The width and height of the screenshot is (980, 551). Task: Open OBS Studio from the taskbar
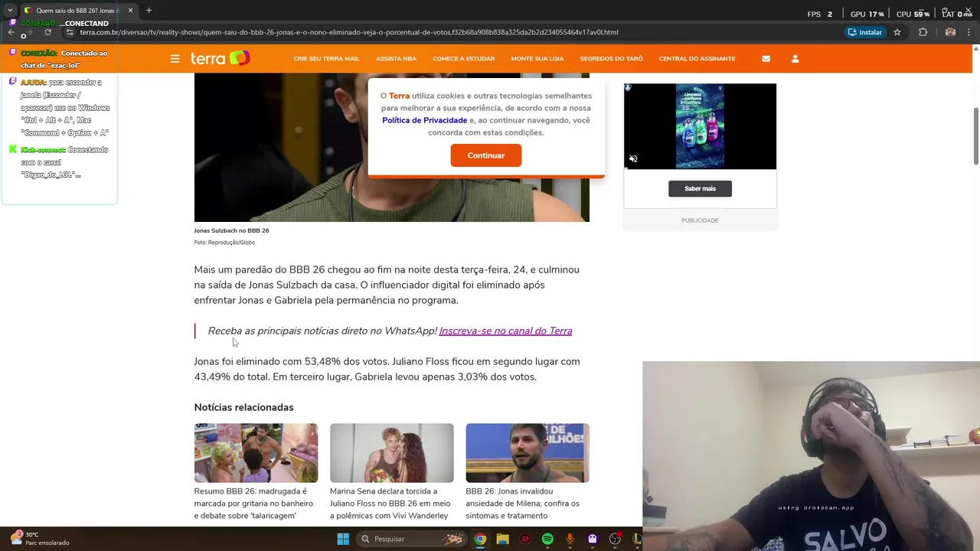615,539
